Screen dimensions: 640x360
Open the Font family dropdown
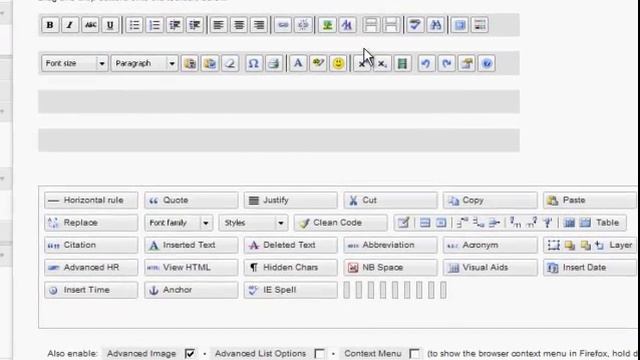pos(178,223)
